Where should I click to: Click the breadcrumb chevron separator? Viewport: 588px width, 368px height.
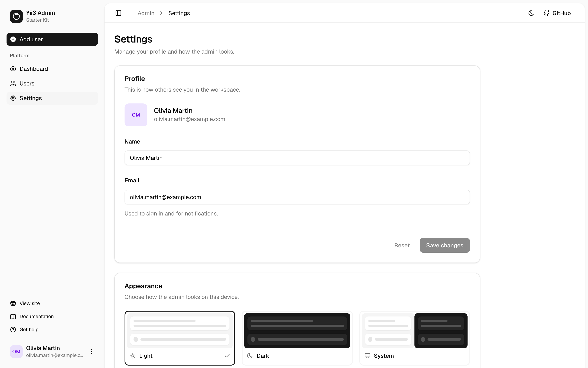[x=161, y=13]
